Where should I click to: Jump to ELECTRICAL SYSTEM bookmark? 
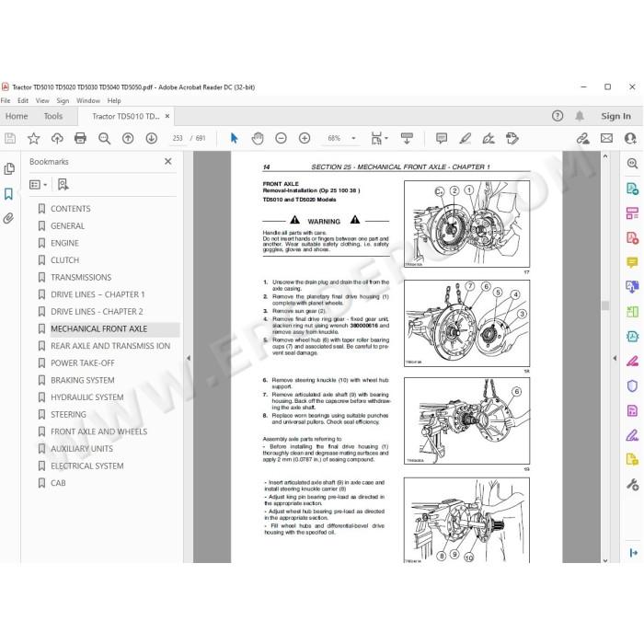pyautogui.click(x=87, y=466)
